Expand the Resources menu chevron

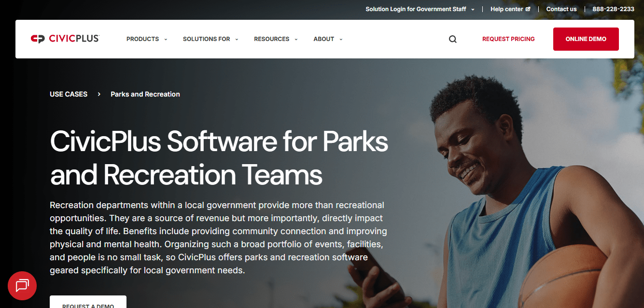tap(296, 40)
